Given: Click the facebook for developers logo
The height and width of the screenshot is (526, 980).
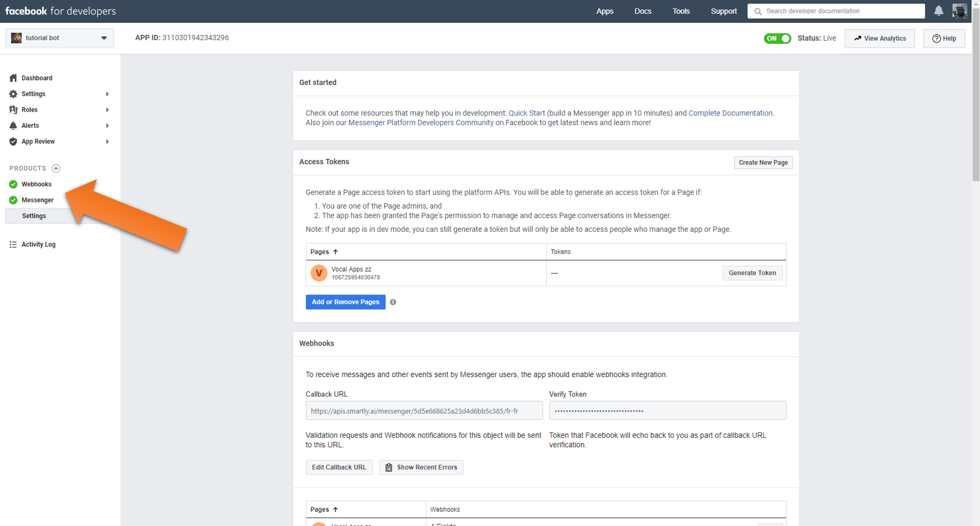Looking at the screenshot, I should pyautogui.click(x=61, y=11).
